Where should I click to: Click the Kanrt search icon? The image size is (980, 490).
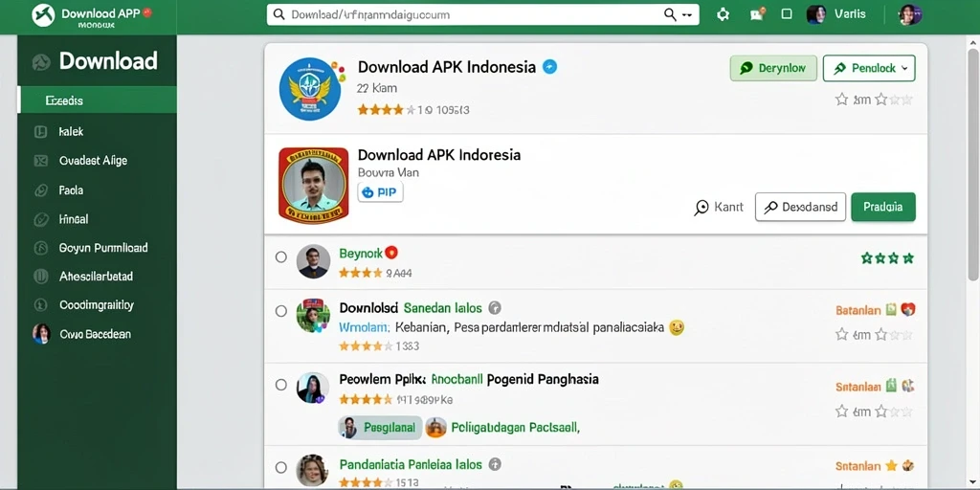(702, 208)
